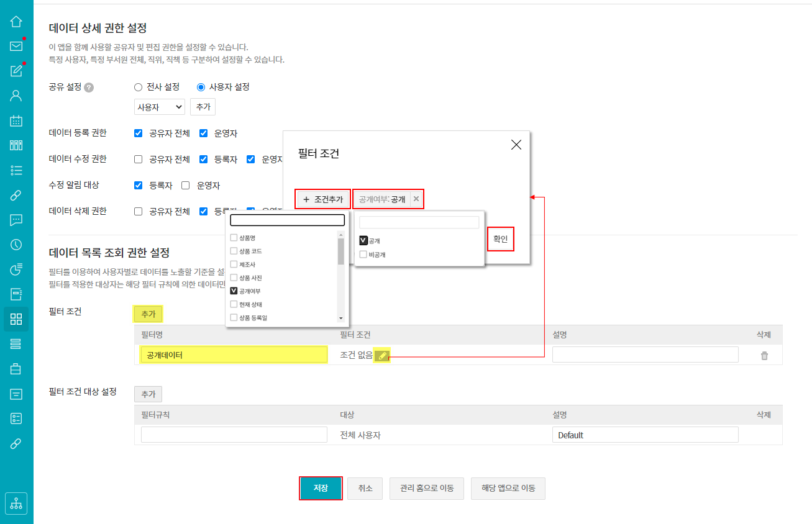Screen dimensions: 812x524
Task: Open the mail envelope icon
Action: (x=16, y=46)
